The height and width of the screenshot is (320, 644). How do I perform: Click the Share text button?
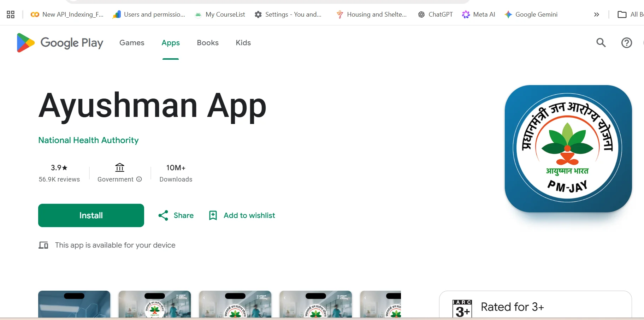pos(184,215)
